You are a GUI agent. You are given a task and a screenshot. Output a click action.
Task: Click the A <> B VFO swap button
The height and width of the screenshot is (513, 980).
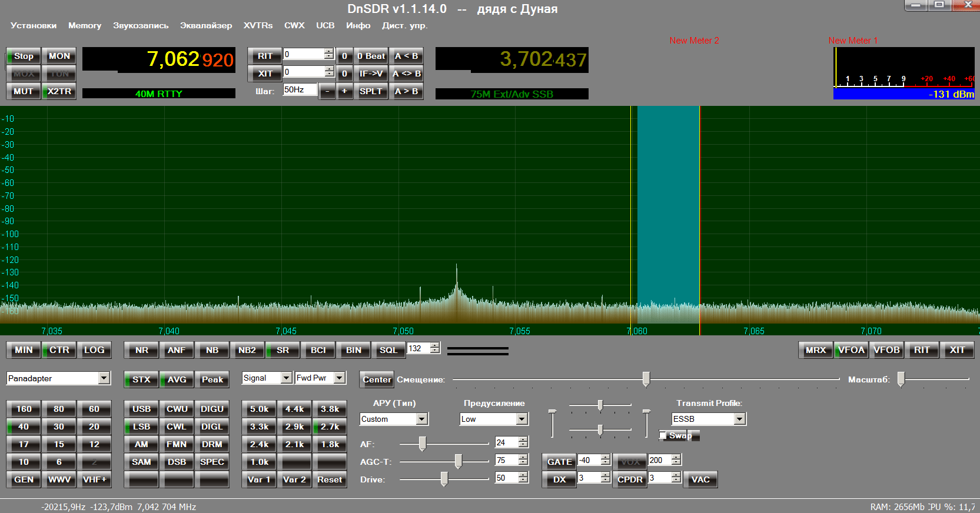coord(406,74)
